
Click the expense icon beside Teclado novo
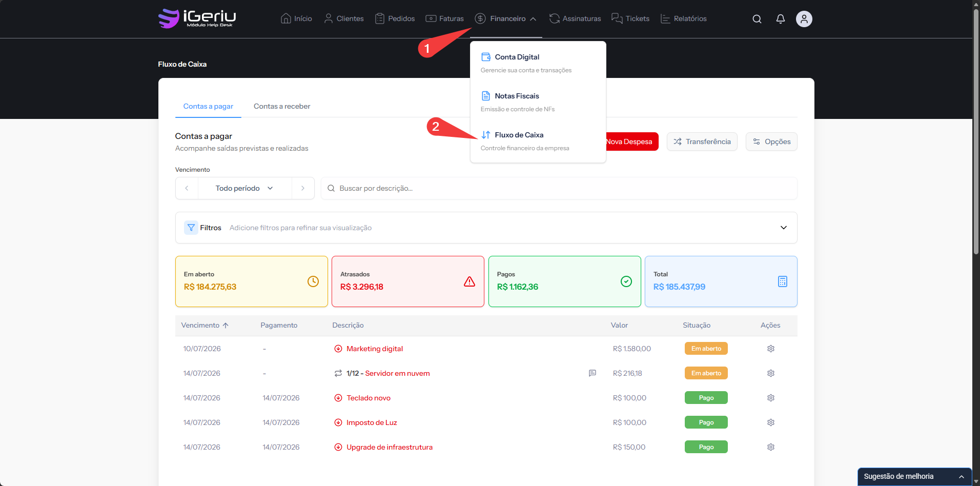click(x=338, y=398)
